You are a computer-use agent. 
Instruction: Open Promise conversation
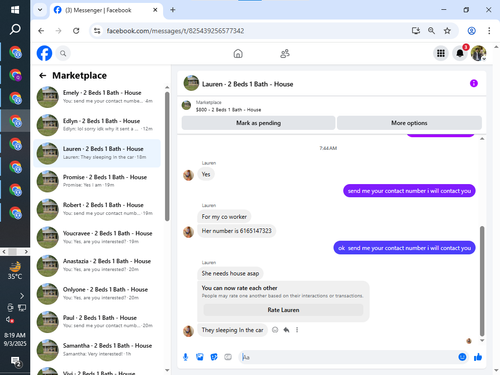[97, 181]
